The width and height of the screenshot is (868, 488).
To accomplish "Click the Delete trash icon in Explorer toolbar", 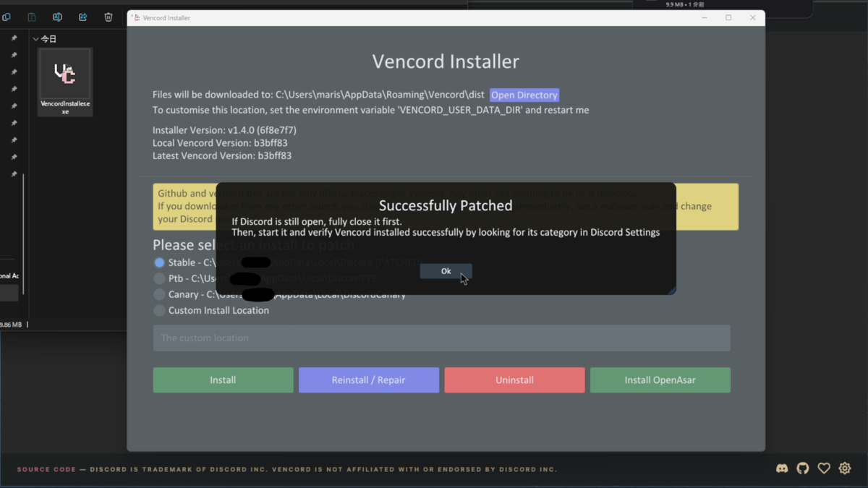I will click(x=109, y=17).
